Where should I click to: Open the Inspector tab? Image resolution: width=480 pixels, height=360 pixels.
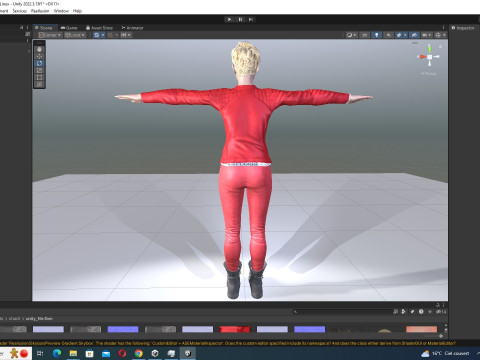(x=463, y=28)
